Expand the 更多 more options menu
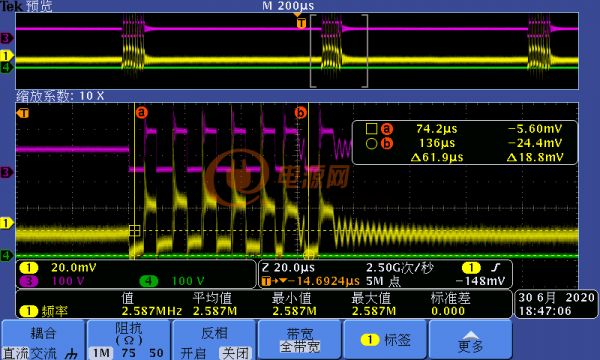The image size is (600, 360). [x=471, y=340]
